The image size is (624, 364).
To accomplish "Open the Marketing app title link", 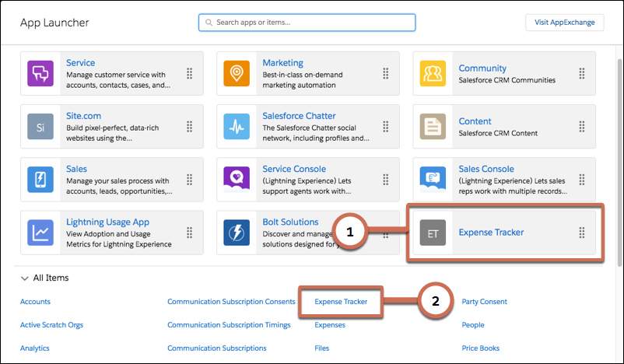I will [x=282, y=63].
